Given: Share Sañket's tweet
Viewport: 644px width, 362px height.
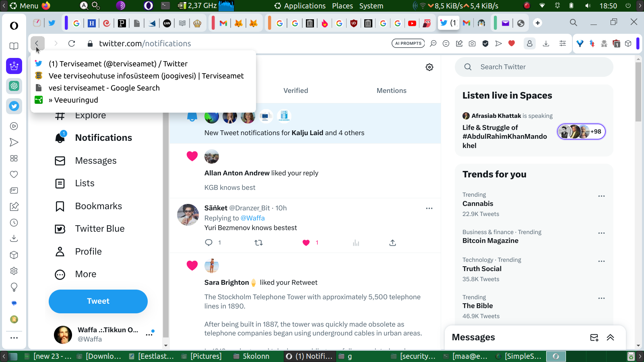Looking at the screenshot, I should tap(393, 243).
